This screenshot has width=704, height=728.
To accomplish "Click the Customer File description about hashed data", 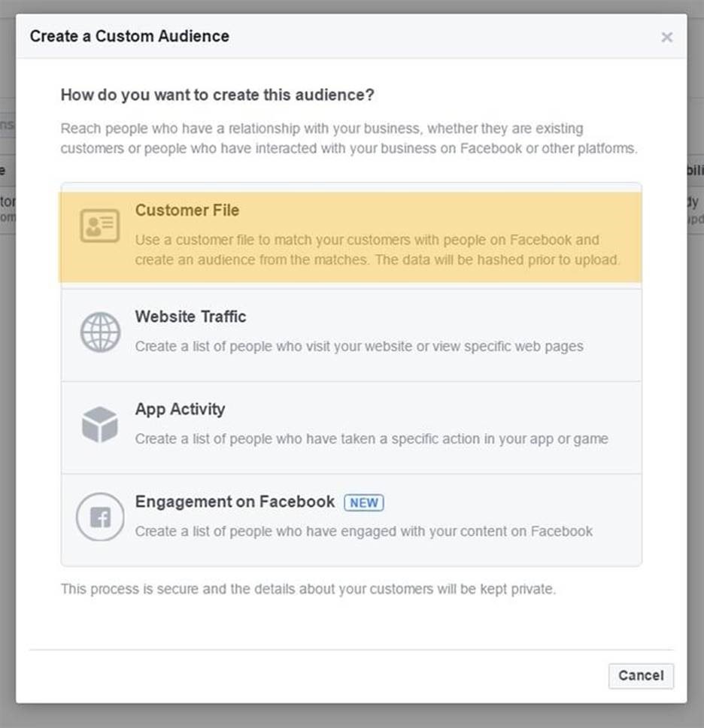I will 378,250.
